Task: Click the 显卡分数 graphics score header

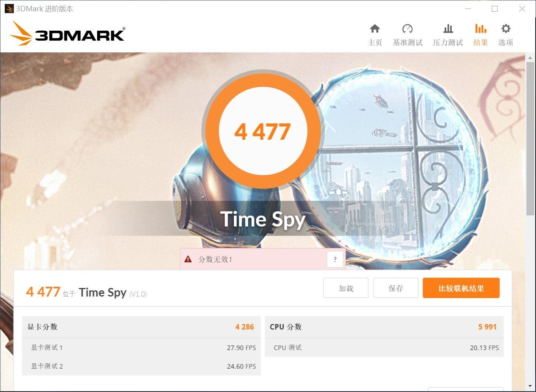Action: 141,327
